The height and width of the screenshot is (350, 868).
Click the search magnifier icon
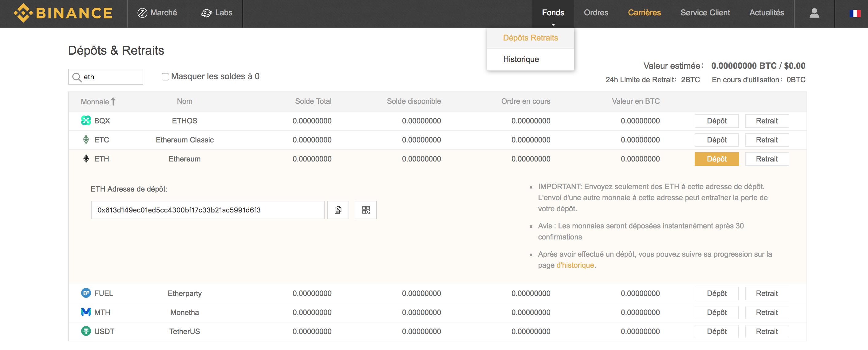coord(77,77)
